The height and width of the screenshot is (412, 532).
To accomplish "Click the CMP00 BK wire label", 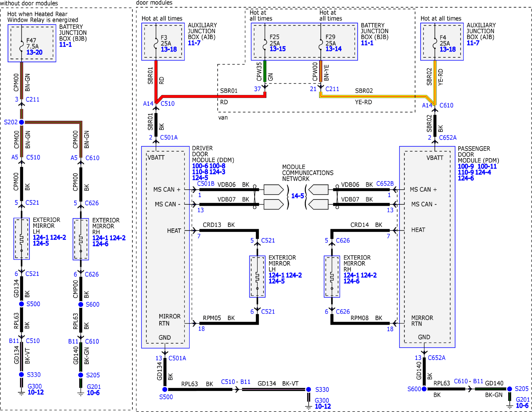I will (81, 289).
